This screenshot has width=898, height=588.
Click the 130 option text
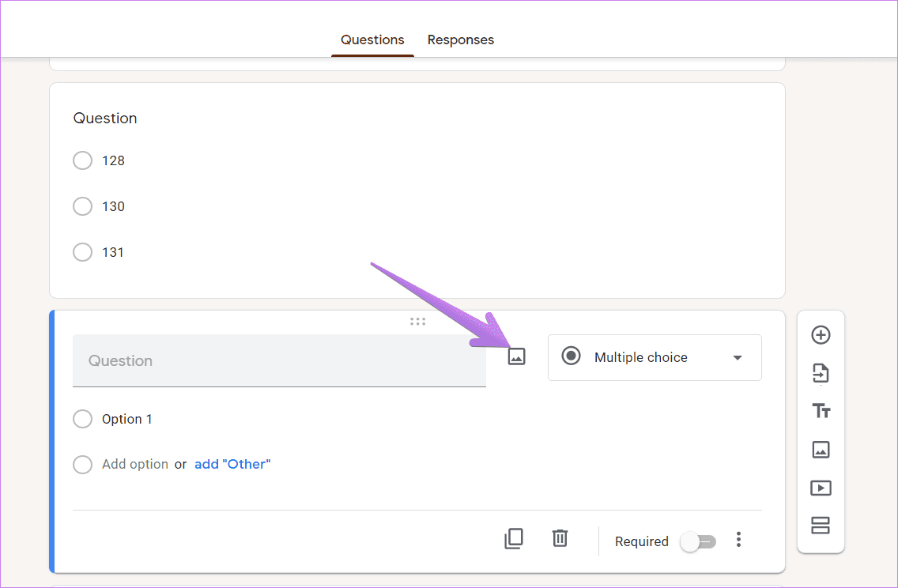[x=113, y=206]
